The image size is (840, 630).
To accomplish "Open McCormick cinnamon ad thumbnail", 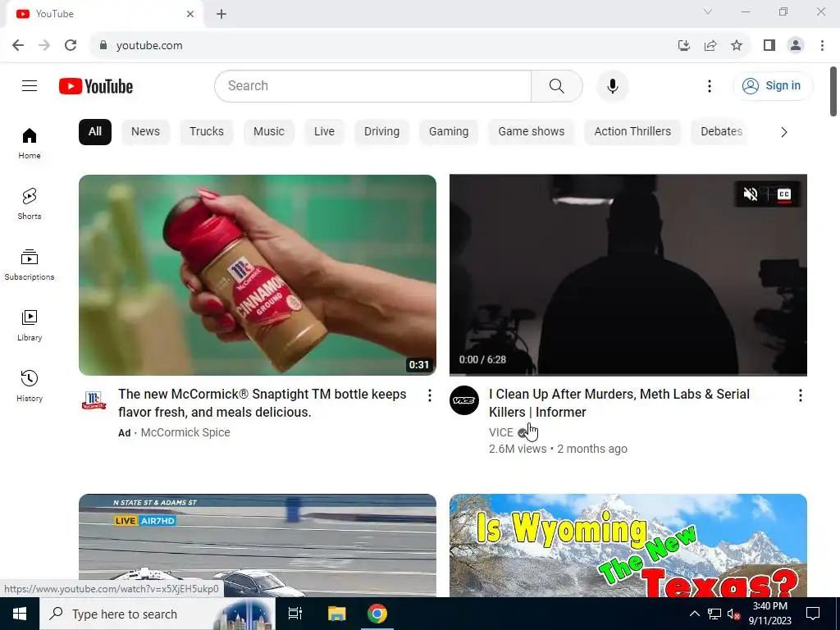I will point(257,275).
